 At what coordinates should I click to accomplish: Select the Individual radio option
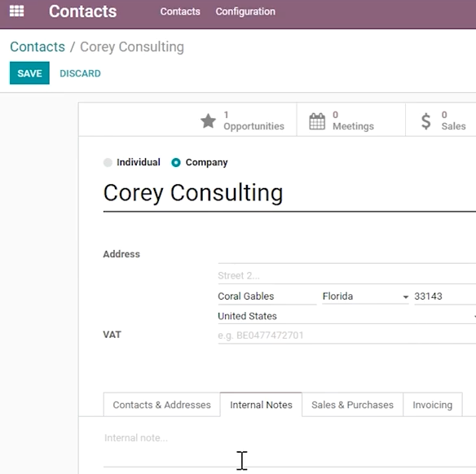108,163
